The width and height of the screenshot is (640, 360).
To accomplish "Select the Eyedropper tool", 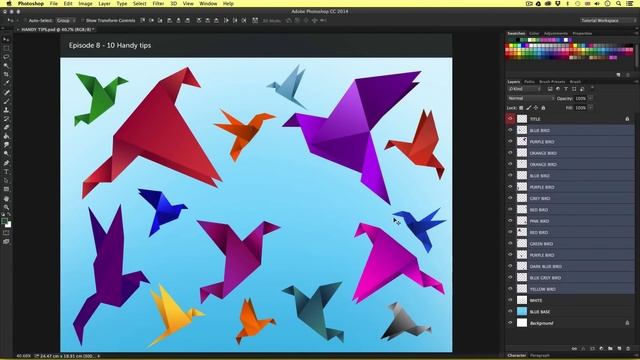I will [6, 83].
